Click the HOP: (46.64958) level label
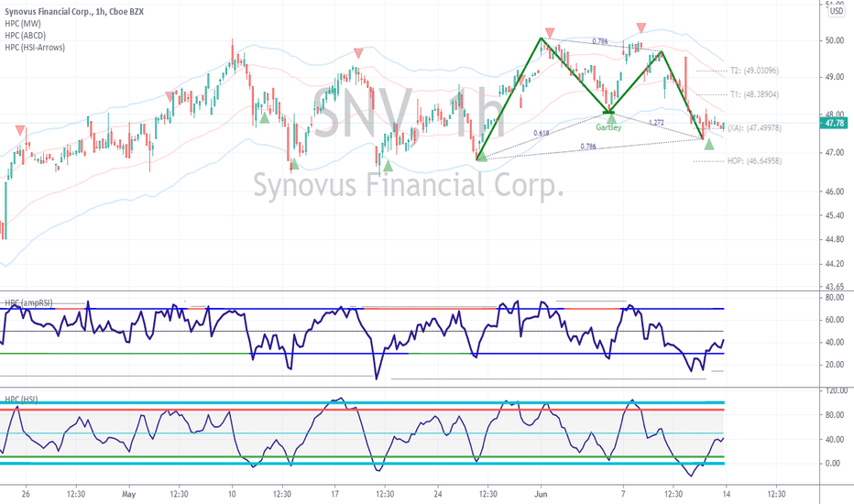 pyautogui.click(x=754, y=161)
